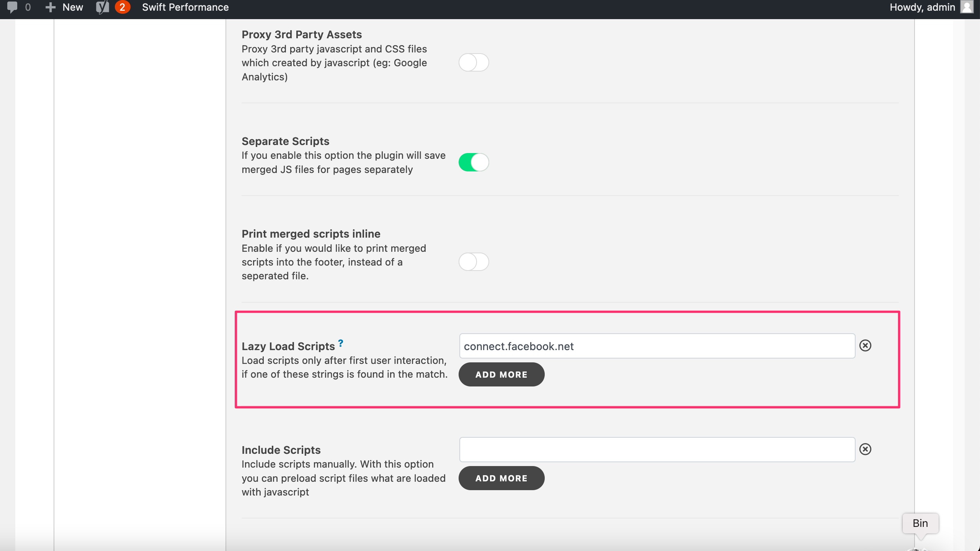Enable Proxy 3rd Party Assets toggle

click(474, 62)
